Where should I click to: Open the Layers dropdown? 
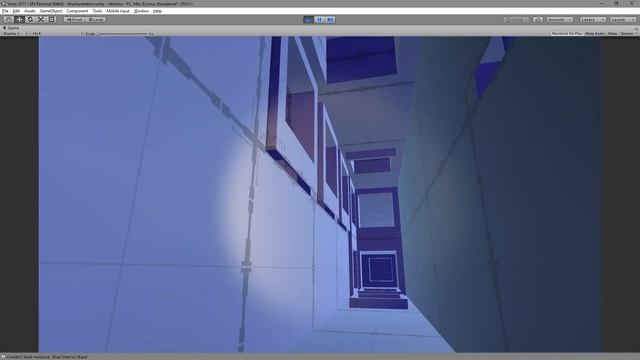point(593,20)
